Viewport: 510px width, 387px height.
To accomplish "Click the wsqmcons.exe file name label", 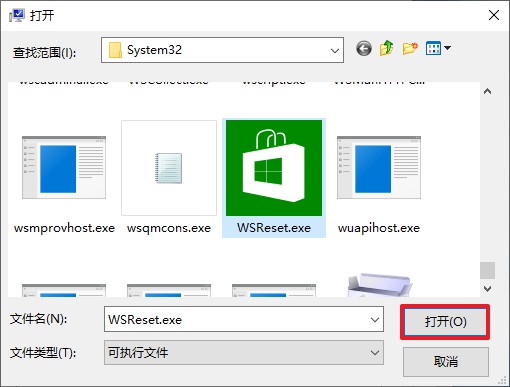I will coord(169,228).
